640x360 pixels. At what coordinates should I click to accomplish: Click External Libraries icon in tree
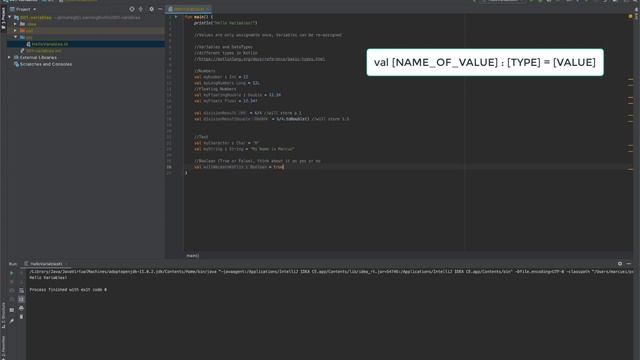click(16, 58)
